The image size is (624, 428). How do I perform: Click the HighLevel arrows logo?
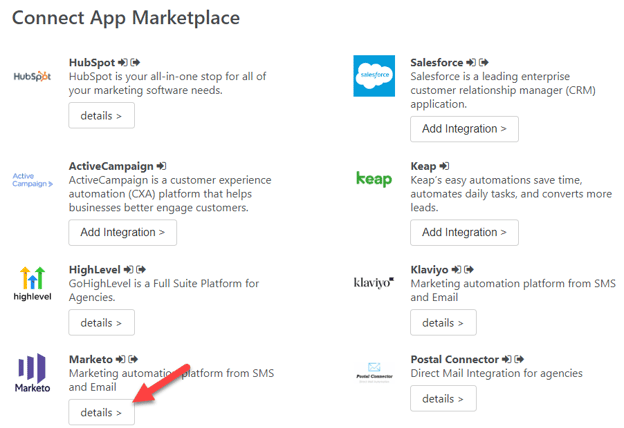coord(32,283)
